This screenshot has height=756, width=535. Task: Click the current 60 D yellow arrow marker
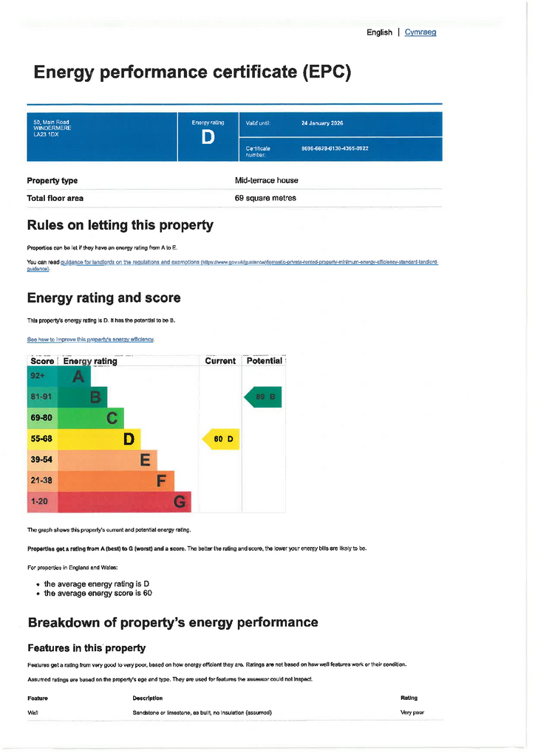[221, 439]
